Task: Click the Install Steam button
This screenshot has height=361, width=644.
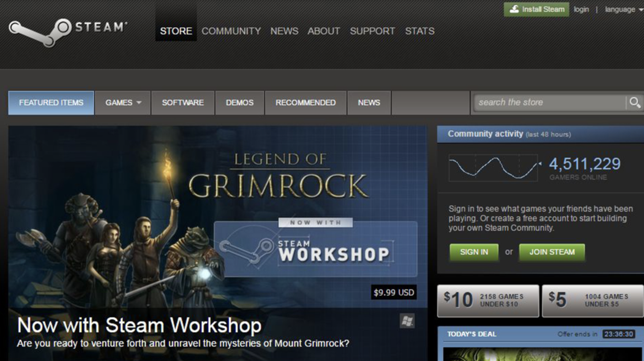Action: click(x=536, y=10)
